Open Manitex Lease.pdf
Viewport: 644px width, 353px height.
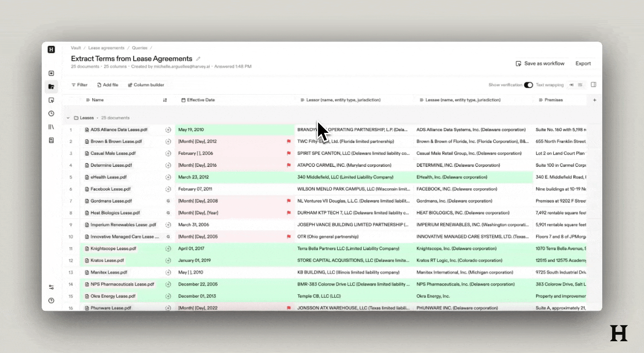(x=109, y=273)
